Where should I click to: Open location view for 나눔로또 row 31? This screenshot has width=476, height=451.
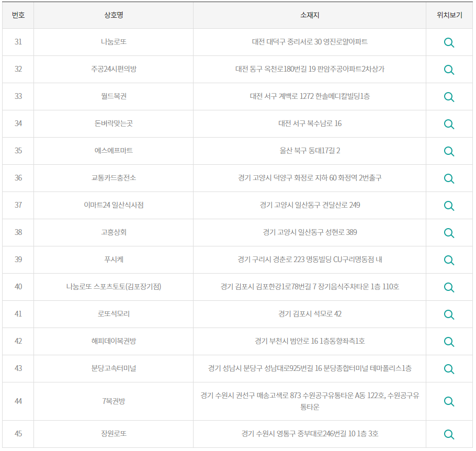coord(449,42)
